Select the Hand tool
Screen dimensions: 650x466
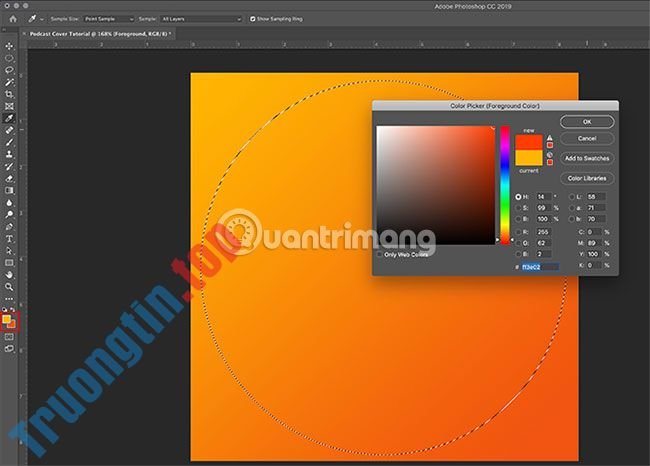[9, 275]
